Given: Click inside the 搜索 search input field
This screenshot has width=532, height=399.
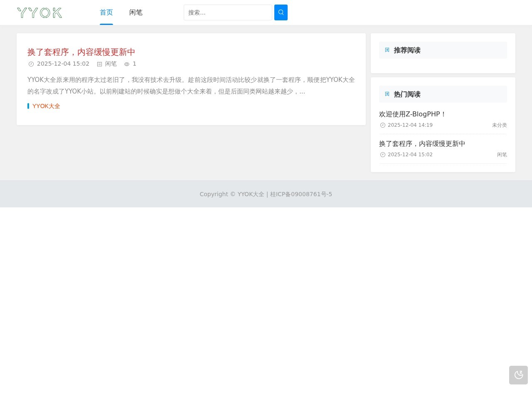Looking at the screenshot, I should coord(228,12).
